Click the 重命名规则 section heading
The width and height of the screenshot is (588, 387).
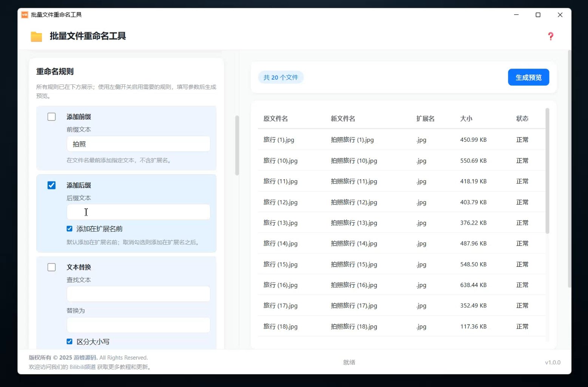tap(55, 71)
